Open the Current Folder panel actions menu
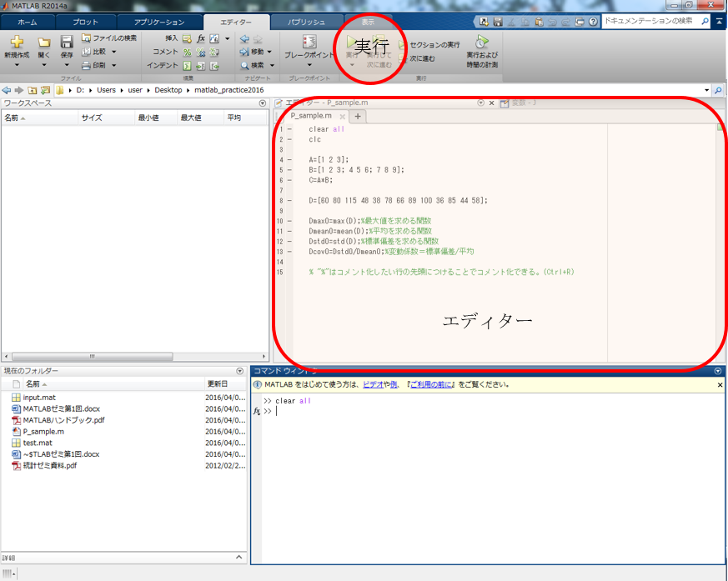Screen dimensions: 728x581 (239, 371)
